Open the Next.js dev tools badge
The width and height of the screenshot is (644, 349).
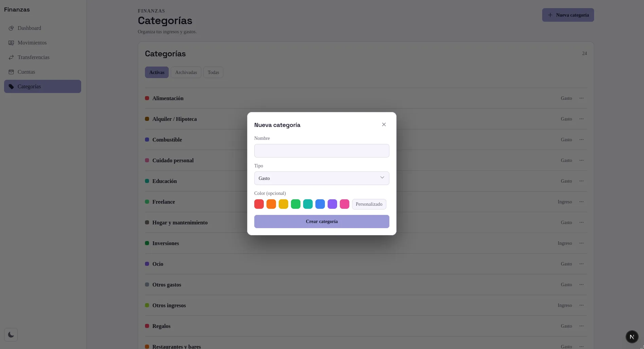632,337
